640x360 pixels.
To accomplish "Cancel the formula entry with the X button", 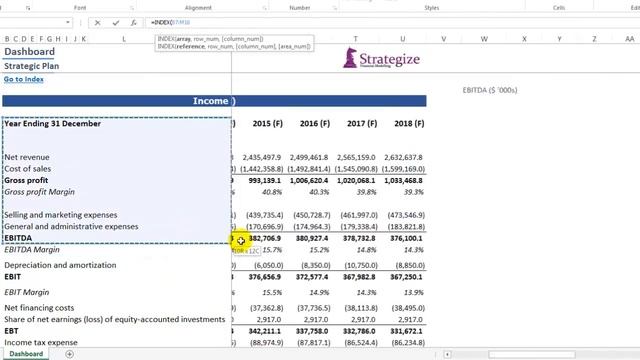I will coord(97,23).
